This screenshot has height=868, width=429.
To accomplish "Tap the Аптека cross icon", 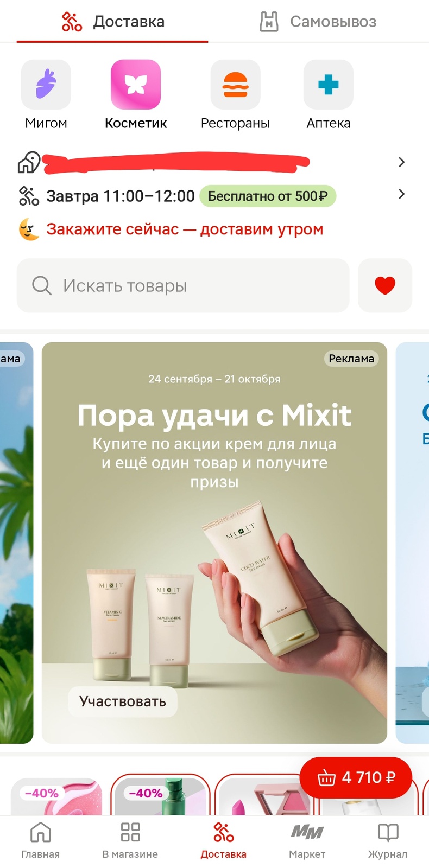I will pos(329,85).
